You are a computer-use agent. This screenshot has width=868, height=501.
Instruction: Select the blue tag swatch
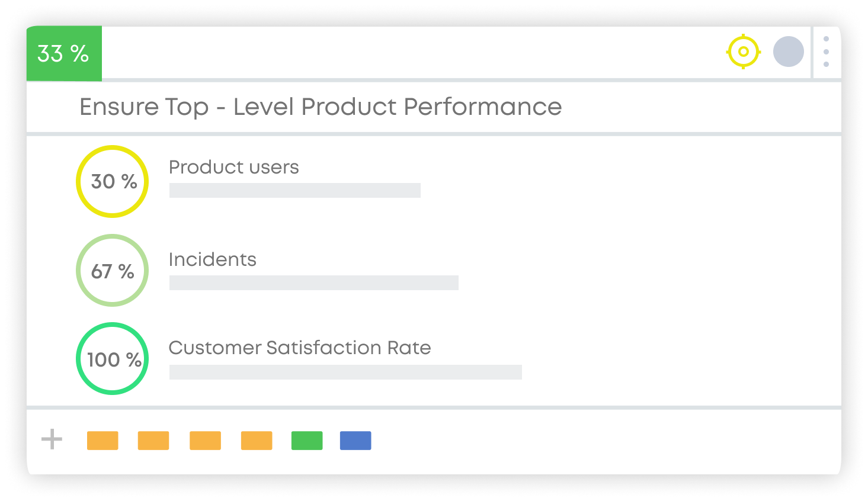[355, 441]
